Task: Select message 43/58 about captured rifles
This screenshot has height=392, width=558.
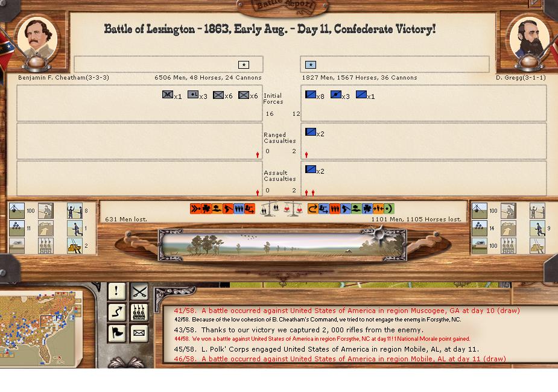Action: 312,330
